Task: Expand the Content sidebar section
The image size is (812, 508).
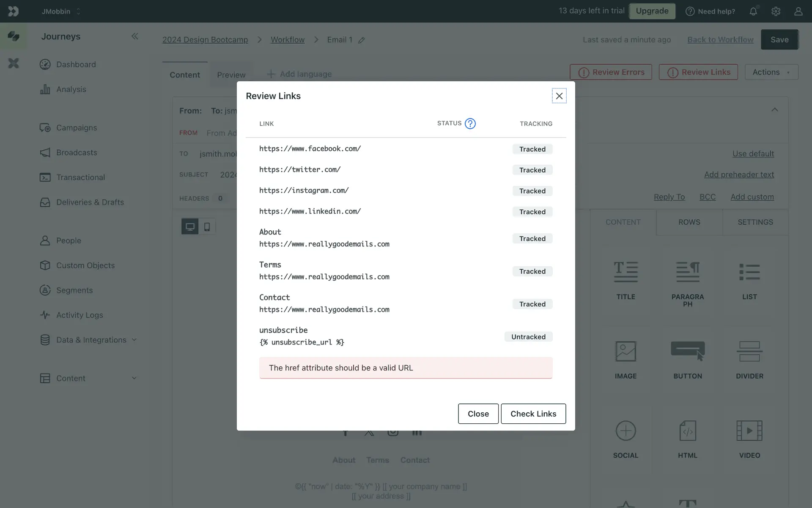Action: [x=134, y=378]
